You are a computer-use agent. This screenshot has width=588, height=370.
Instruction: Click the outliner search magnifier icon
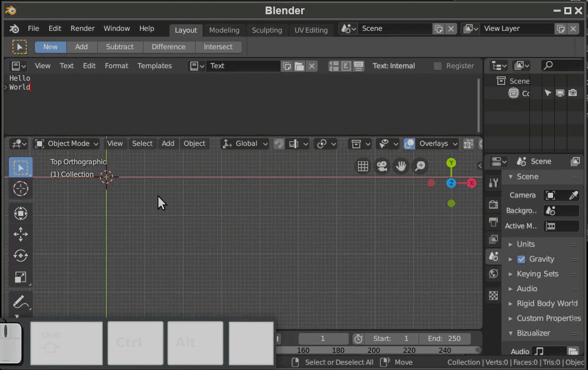[x=548, y=65]
